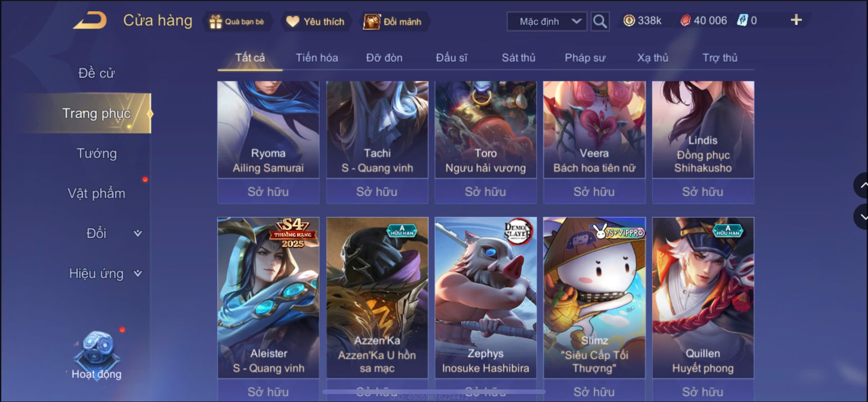The height and width of the screenshot is (402, 868).
Task: Click the horizontal scroll bar at bottom
Action: click(x=433, y=391)
